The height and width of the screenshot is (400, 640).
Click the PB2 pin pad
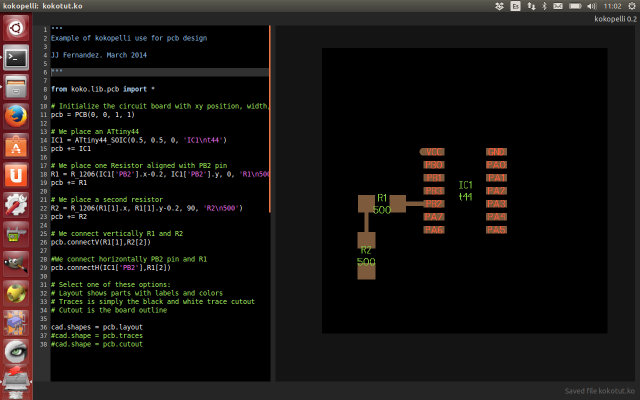434,204
